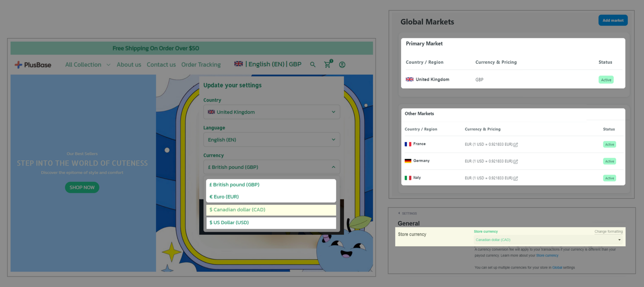
Task: Click the UK flag language selector
Action: coord(239,64)
